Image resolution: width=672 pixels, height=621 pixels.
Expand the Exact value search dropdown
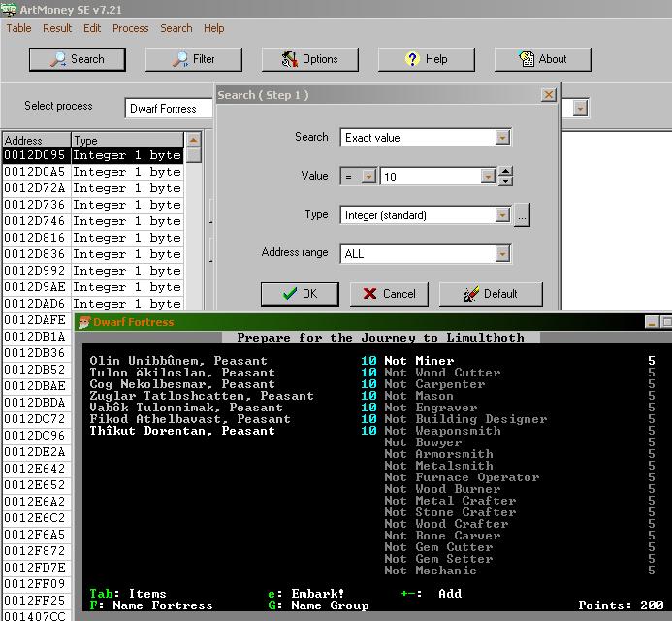[x=502, y=138]
